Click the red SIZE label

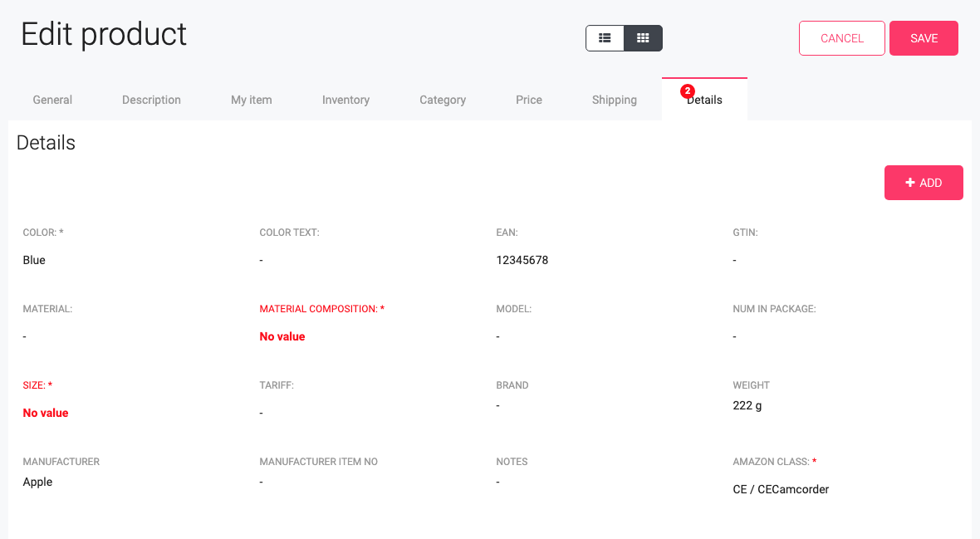pos(37,385)
